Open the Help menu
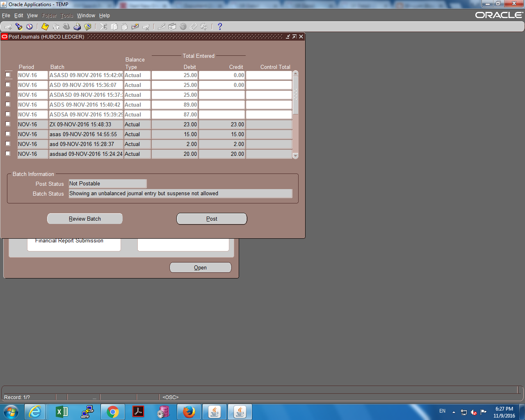The width and height of the screenshot is (525, 420). click(105, 15)
